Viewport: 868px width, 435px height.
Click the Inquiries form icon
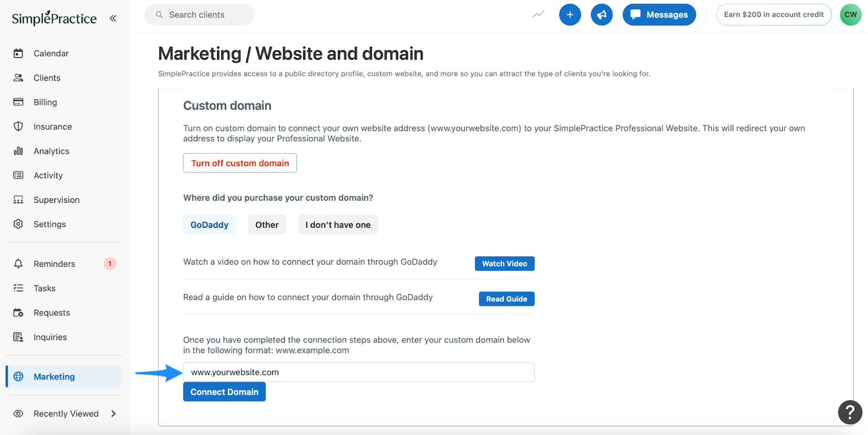(x=18, y=337)
